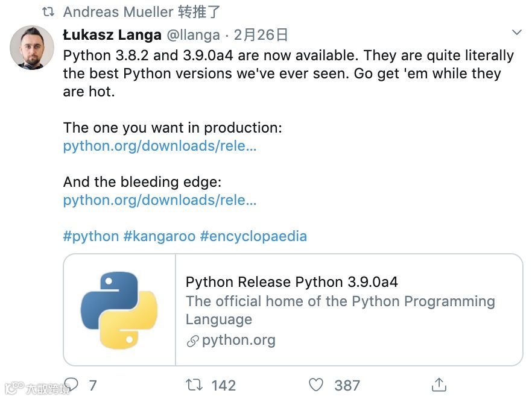Open the bleeding edge python.org download link
The width and height of the screenshot is (532, 399).
[160, 200]
